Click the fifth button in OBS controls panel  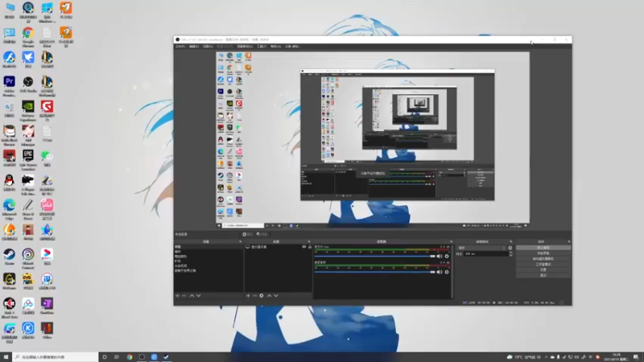543,269
